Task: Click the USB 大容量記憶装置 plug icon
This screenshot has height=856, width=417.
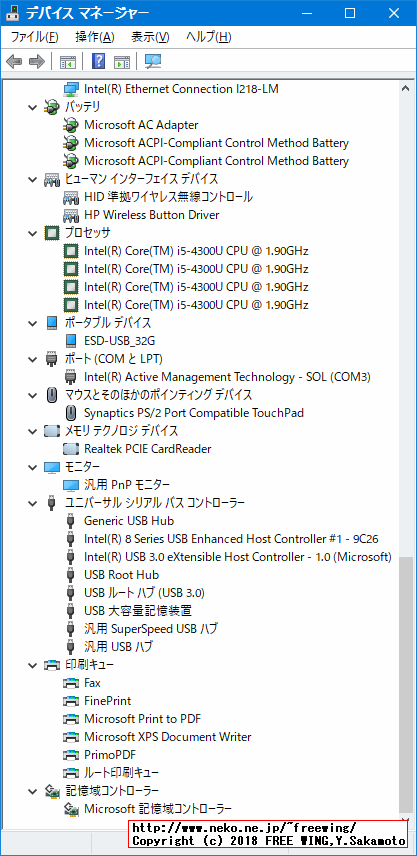Action: click(x=70, y=611)
